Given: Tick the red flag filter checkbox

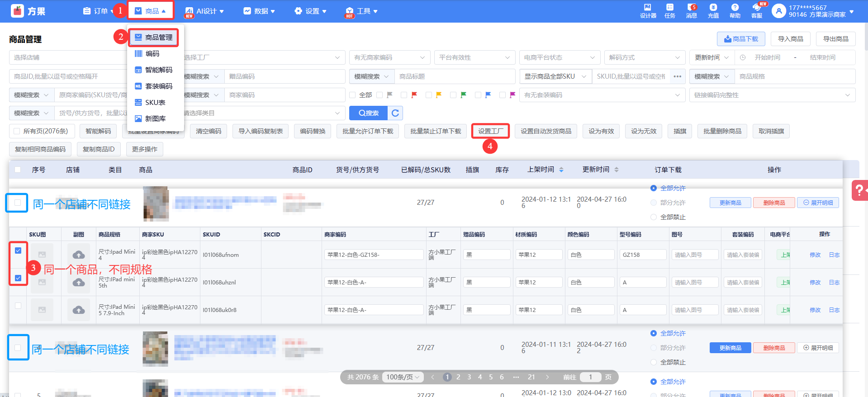Looking at the screenshot, I should (x=404, y=95).
